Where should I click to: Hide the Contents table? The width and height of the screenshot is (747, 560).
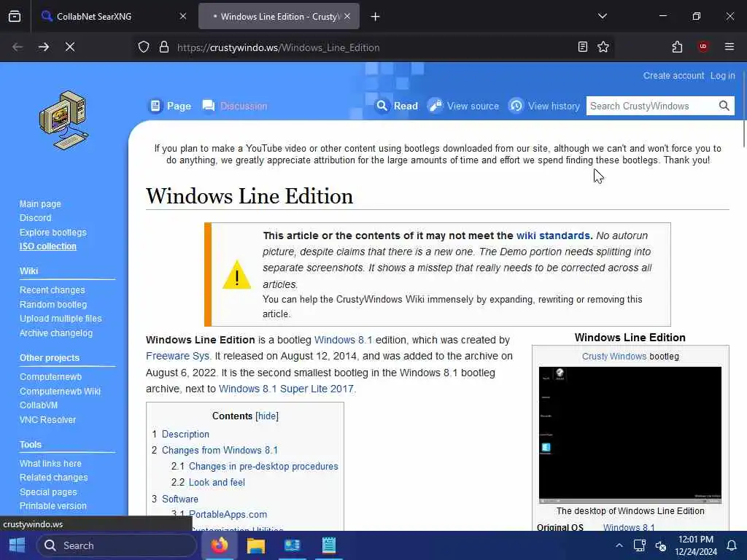click(267, 416)
